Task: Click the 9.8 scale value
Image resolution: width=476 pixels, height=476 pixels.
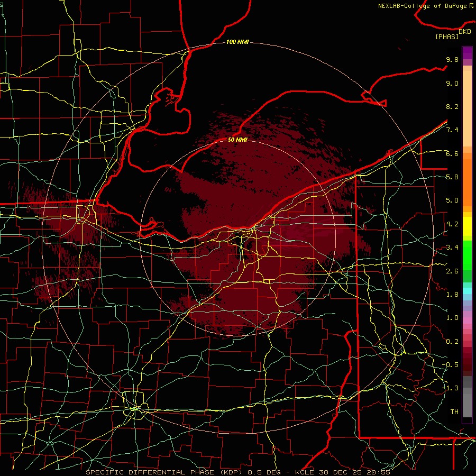Action: pos(452,60)
